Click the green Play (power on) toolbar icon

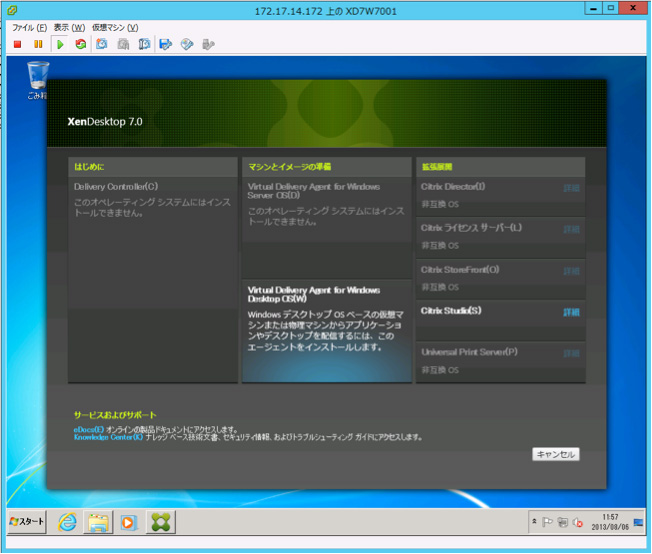click(60, 44)
